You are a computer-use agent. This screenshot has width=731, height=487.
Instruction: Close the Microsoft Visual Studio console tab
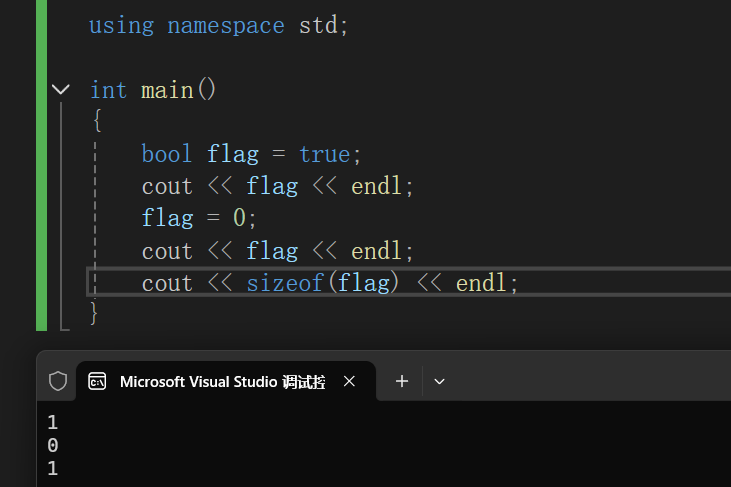pos(349,382)
